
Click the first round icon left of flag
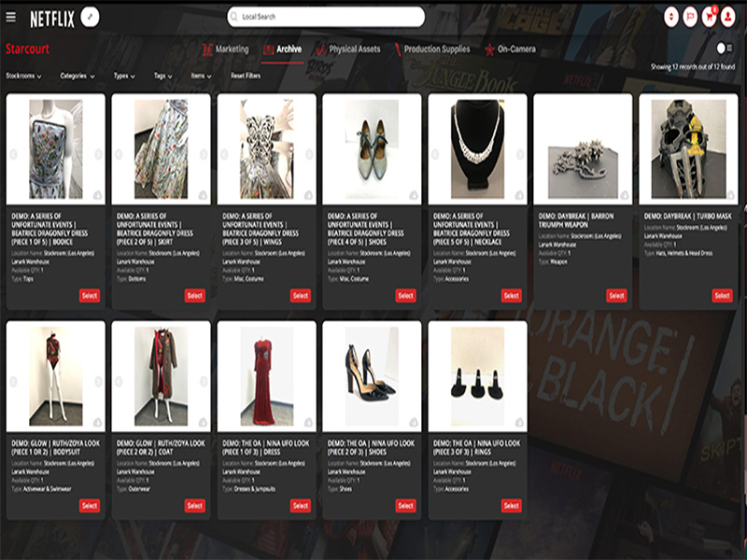670,17
